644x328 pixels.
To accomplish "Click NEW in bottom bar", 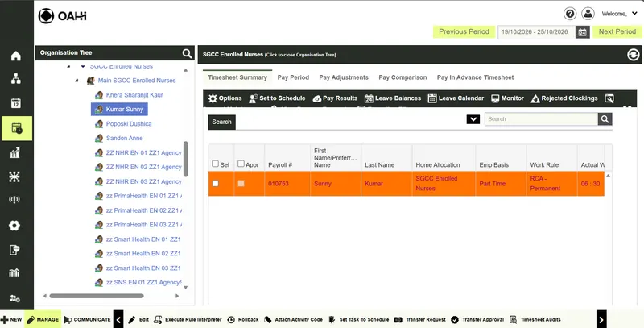I will click(x=11, y=319).
